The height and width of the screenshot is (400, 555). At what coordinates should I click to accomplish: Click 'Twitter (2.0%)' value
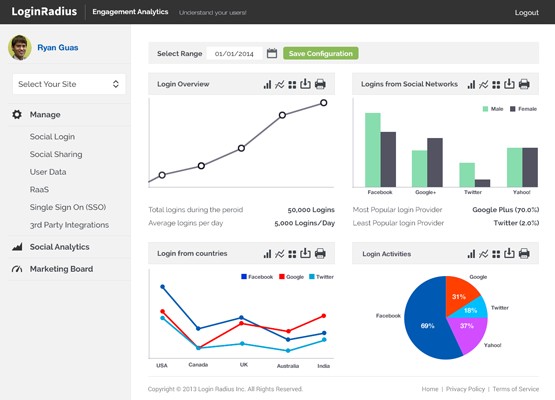(516, 223)
